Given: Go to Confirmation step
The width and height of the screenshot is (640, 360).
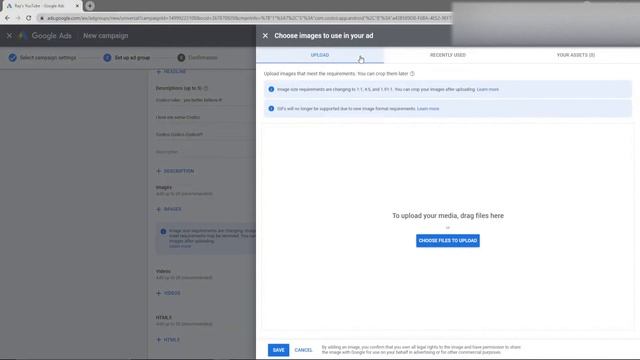Looking at the screenshot, I should coord(198,58).
